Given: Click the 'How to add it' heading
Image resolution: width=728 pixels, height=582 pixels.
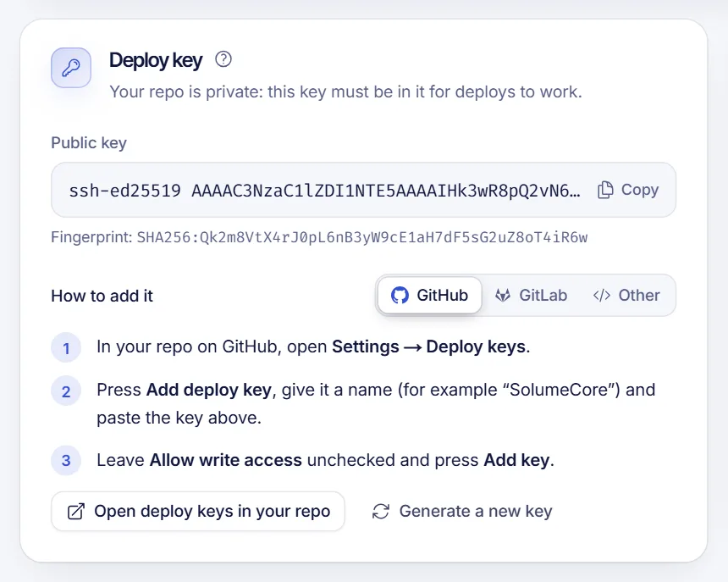Looking at the screenshot, I should coord(102,296).
